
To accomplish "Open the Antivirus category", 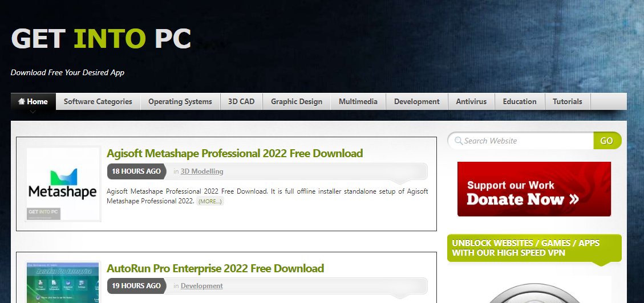I will (471, 102).
